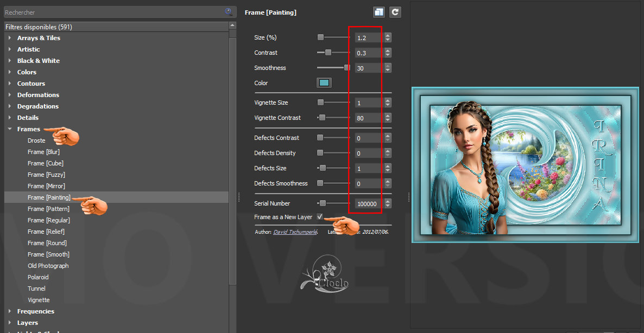Select the Polaroid filter

pyautogui.click(x=38, y=277)
